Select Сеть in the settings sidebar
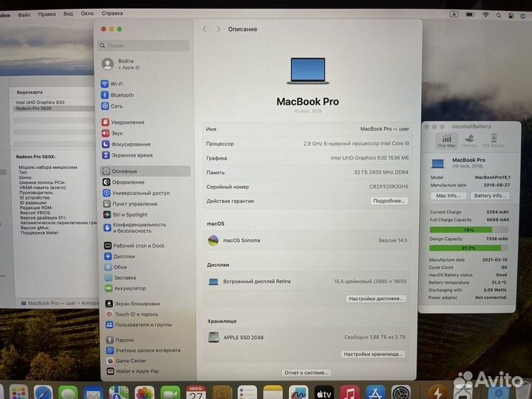The height and width of the screenshot is (399, 532). pos(112,106)
